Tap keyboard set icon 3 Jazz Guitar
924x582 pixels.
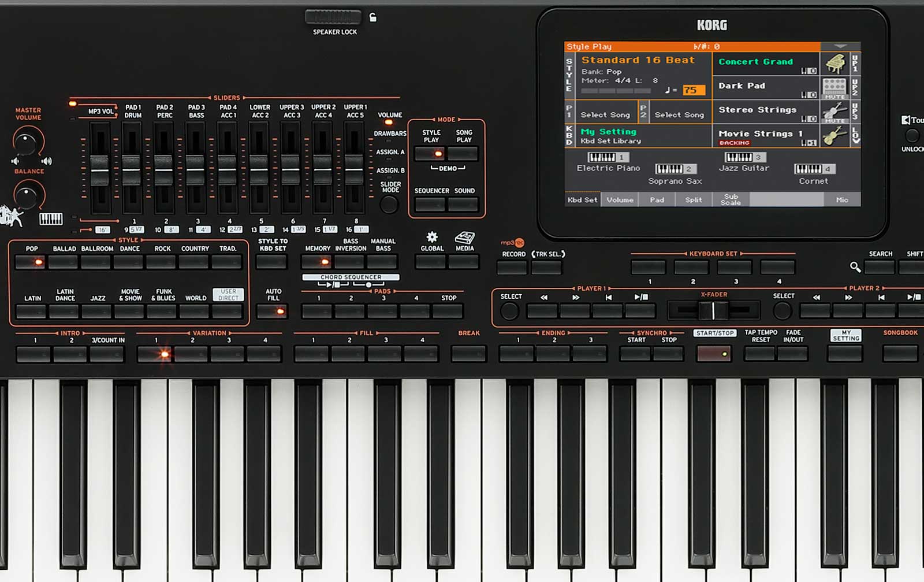click(745, 157)
